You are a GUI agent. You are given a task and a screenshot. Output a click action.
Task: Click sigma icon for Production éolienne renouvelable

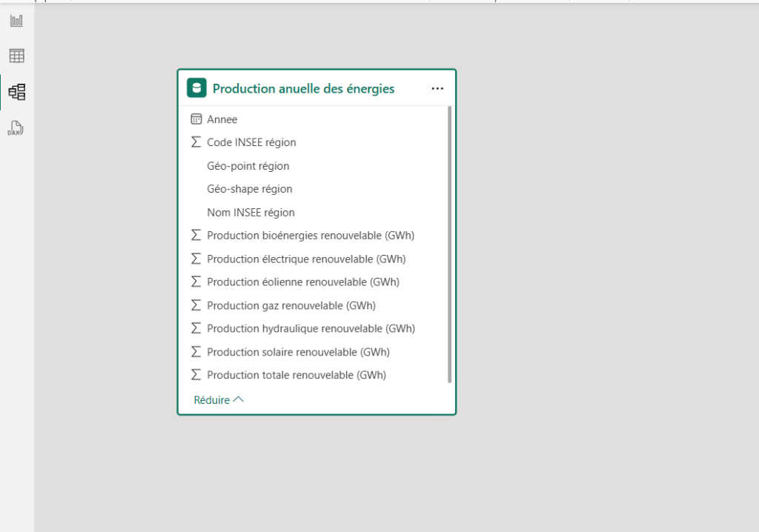[196, 282]
